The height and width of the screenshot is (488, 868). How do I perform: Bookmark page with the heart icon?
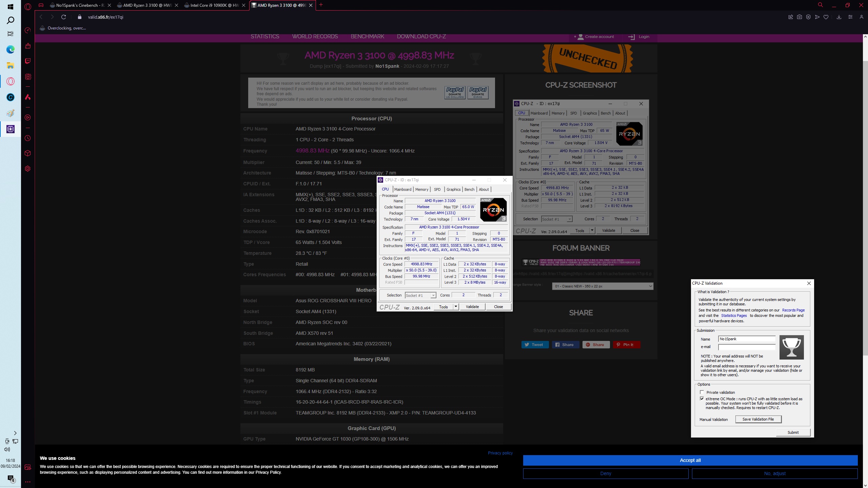pos(826,17)
